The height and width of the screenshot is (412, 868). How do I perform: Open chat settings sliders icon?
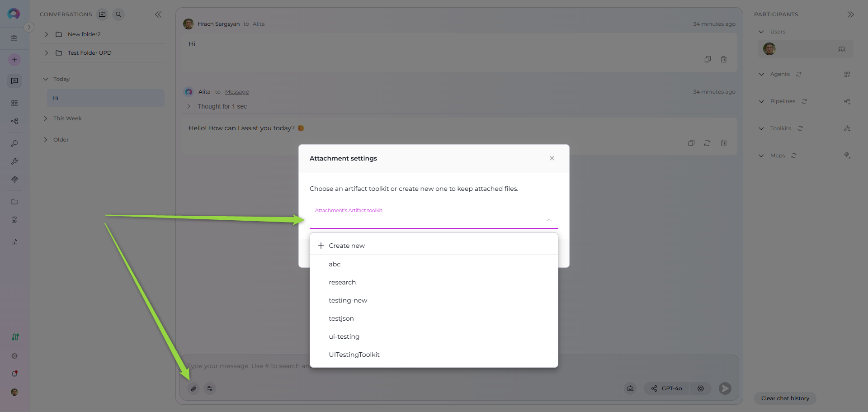(x=210, y=388)
